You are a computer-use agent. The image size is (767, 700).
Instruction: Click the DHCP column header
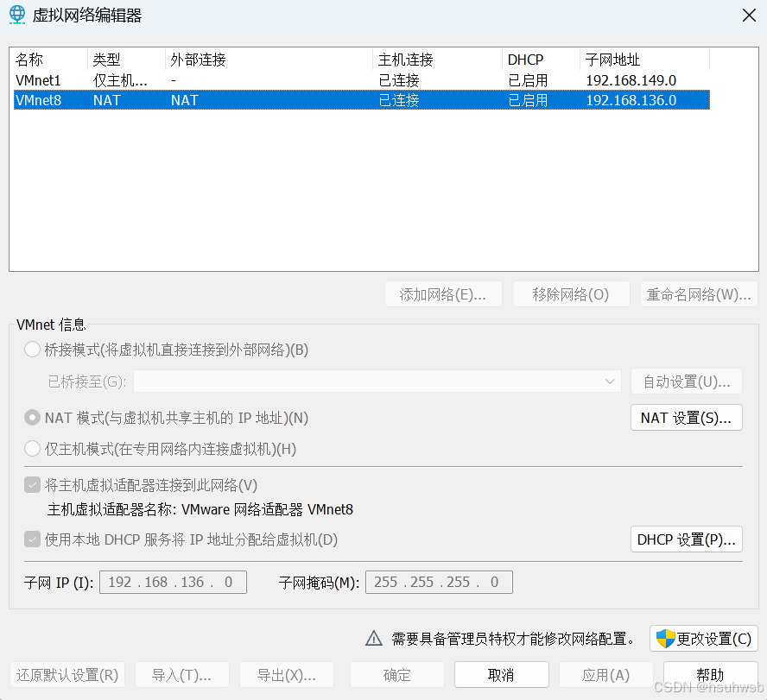click(541, 60)
